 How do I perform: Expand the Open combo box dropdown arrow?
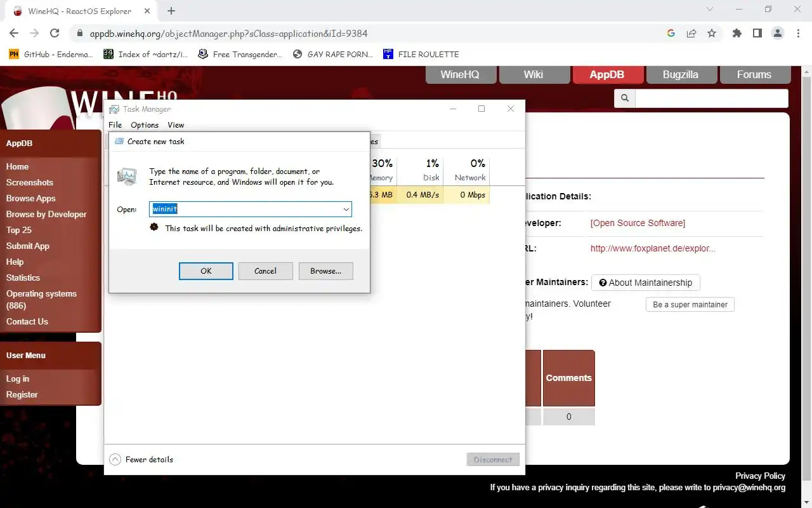(346, 210)
